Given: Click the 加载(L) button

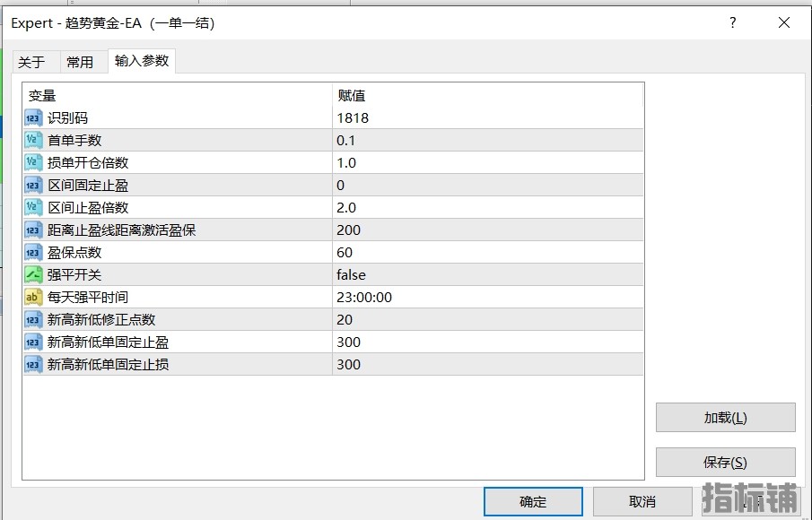Looking at the screenshot, I should pos(726,418).
